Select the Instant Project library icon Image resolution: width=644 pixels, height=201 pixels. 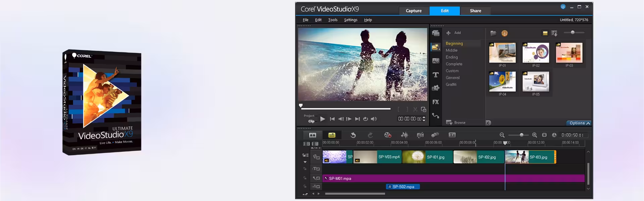[435, 47]
